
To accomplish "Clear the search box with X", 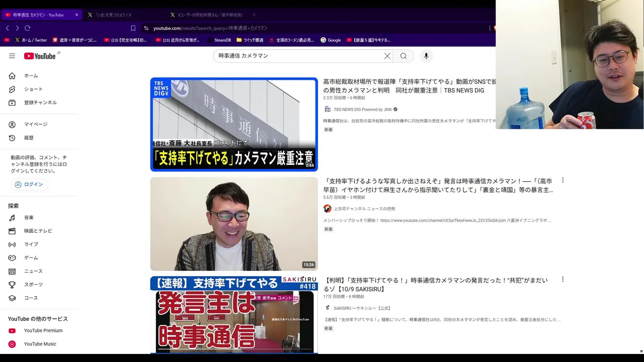I will click(x=387, y=56).
